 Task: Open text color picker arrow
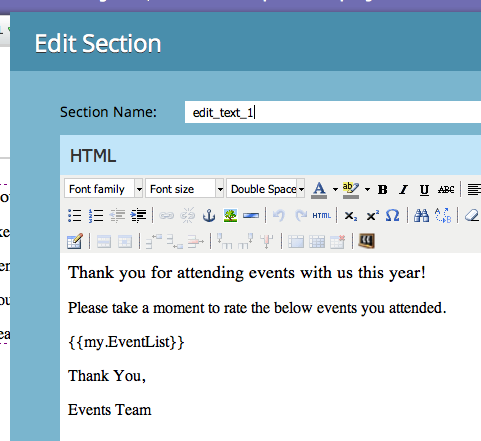[335, 189]
